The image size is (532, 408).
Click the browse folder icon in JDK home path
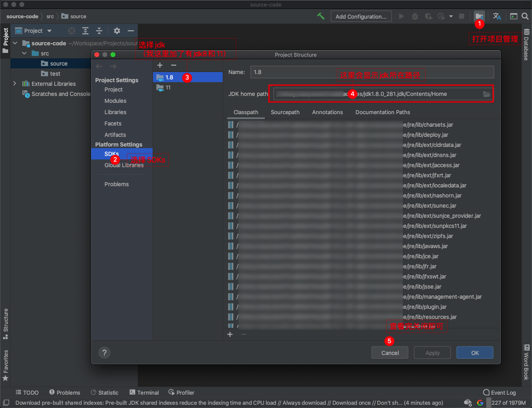click(486, 94)
